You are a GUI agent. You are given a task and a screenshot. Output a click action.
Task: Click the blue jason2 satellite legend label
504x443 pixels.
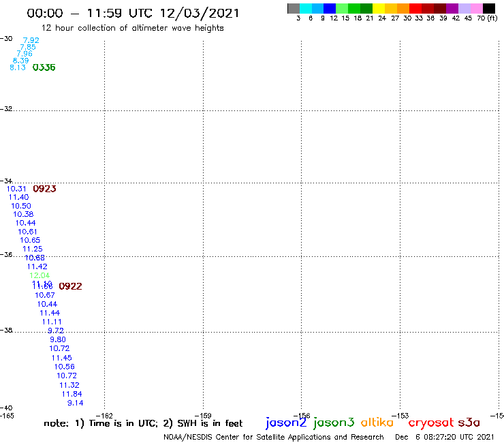click(286, 423)
